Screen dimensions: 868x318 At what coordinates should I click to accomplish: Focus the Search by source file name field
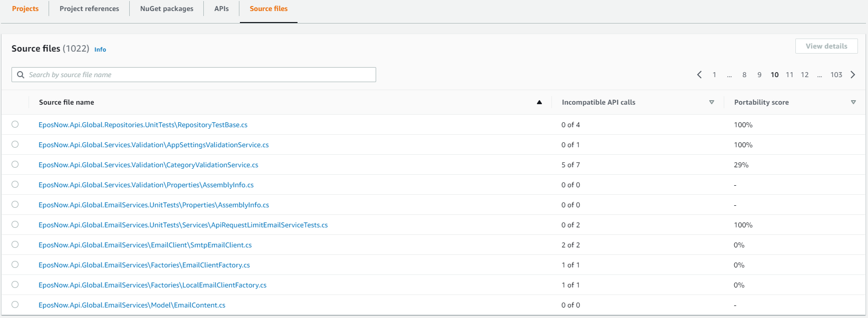(x=194, y=75)
